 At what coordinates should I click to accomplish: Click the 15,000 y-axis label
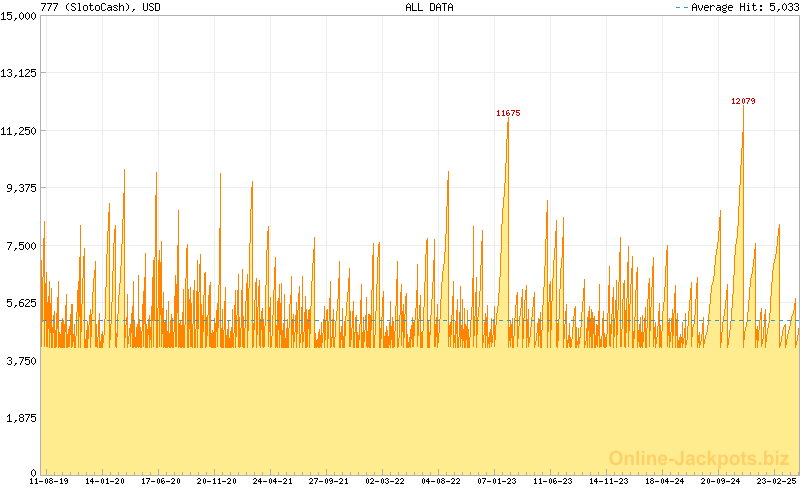19,16
